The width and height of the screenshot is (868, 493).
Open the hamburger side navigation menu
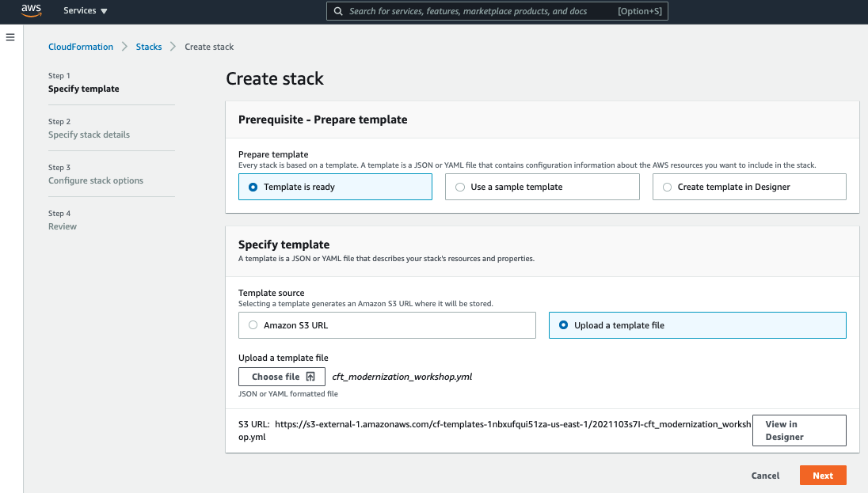click(x=10, y=37)
